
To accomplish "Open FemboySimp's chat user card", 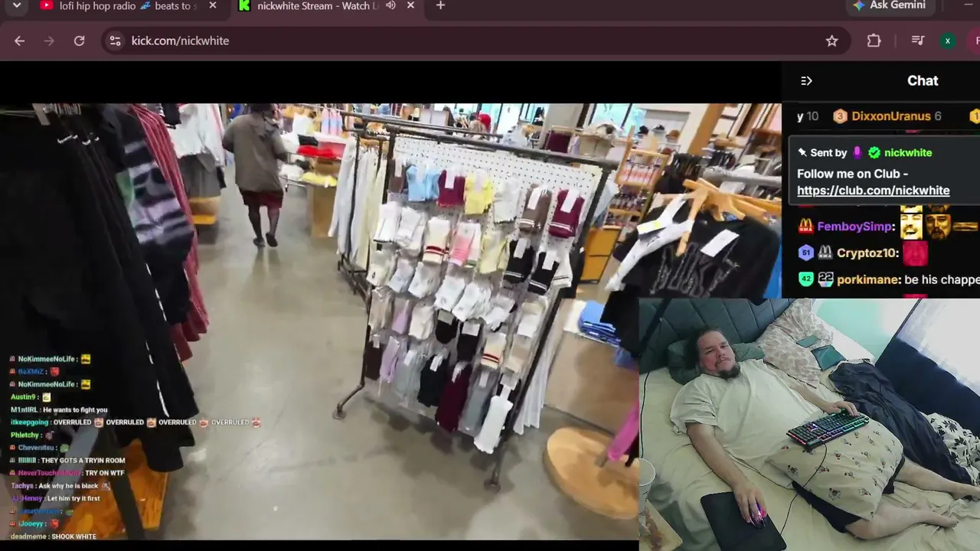I will 856,227.
